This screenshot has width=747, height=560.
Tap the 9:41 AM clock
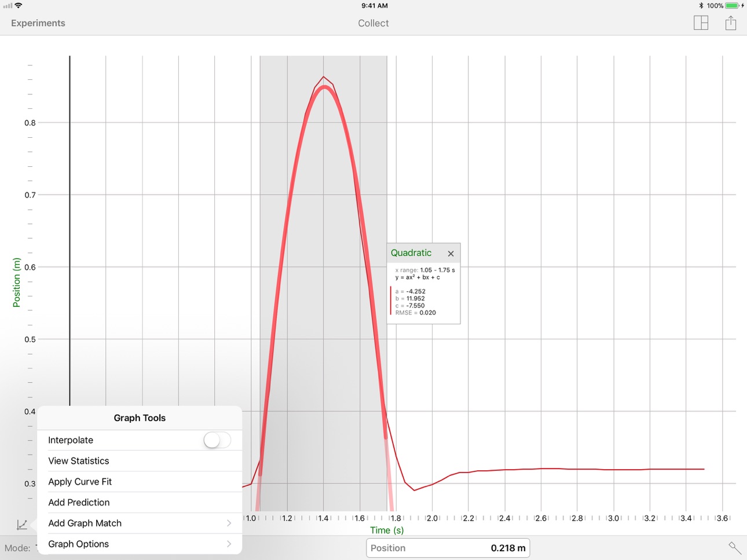click(x=375, y=5)
